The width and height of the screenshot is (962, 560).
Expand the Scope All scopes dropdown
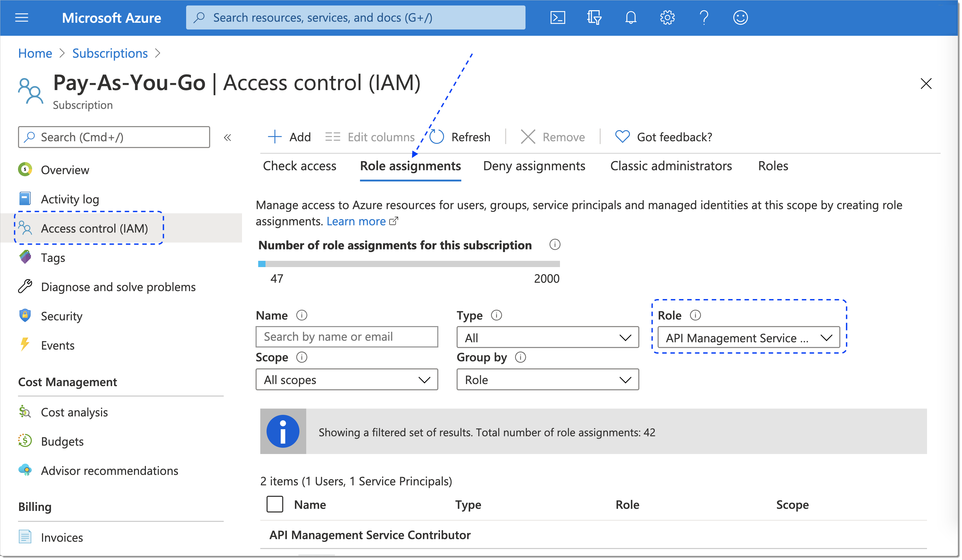pyautogui.click(x=347, y=379)
